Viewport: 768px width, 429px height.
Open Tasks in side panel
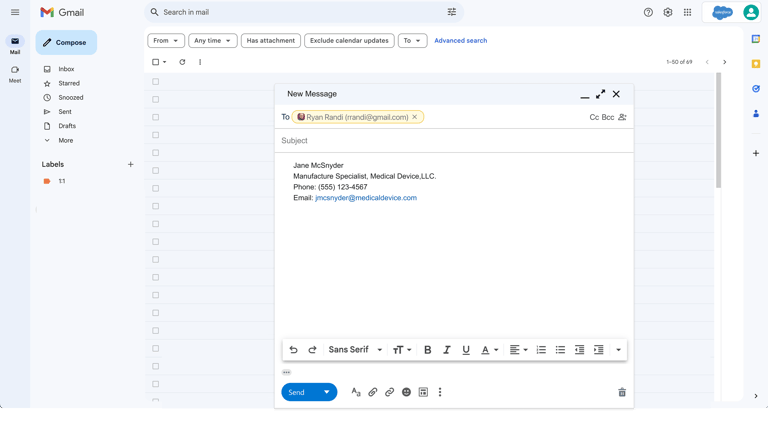756,89
